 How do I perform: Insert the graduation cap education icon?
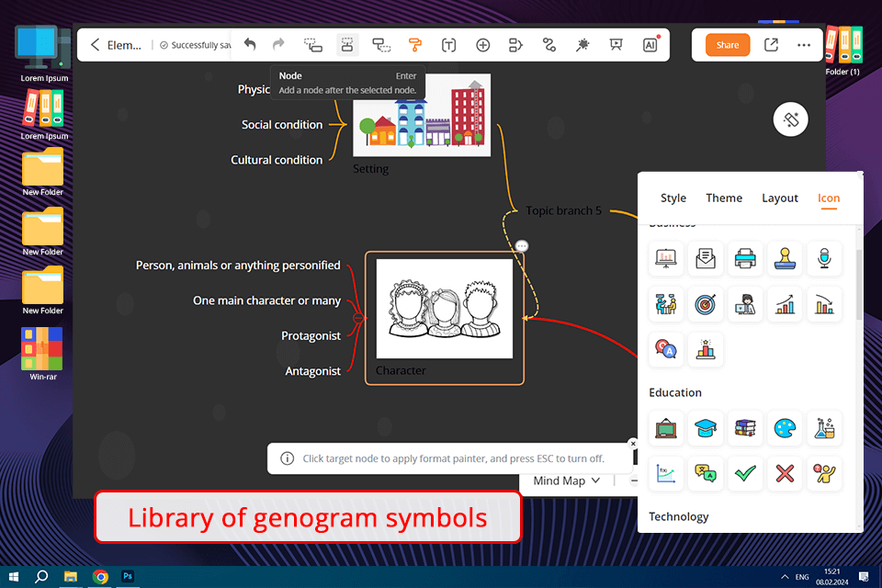coord(706,428)
